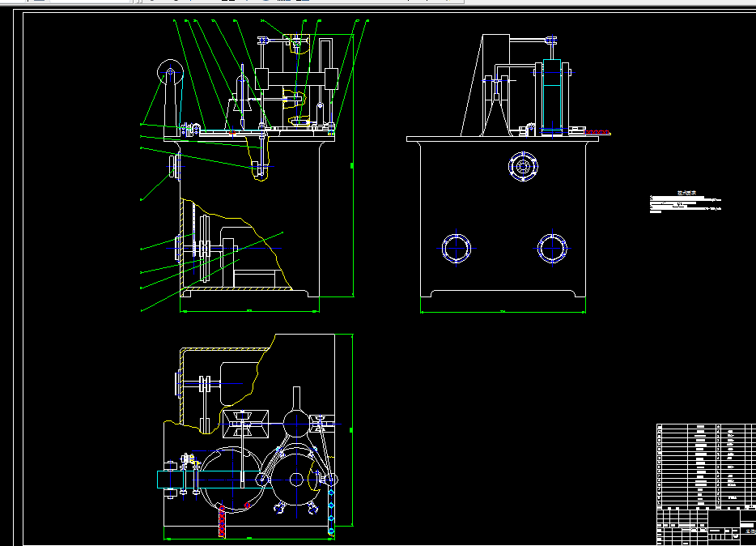This screenshot has height=546, width=756.
Task: Pick the lower-left circular port in the side view
Action: coord(456,249)
